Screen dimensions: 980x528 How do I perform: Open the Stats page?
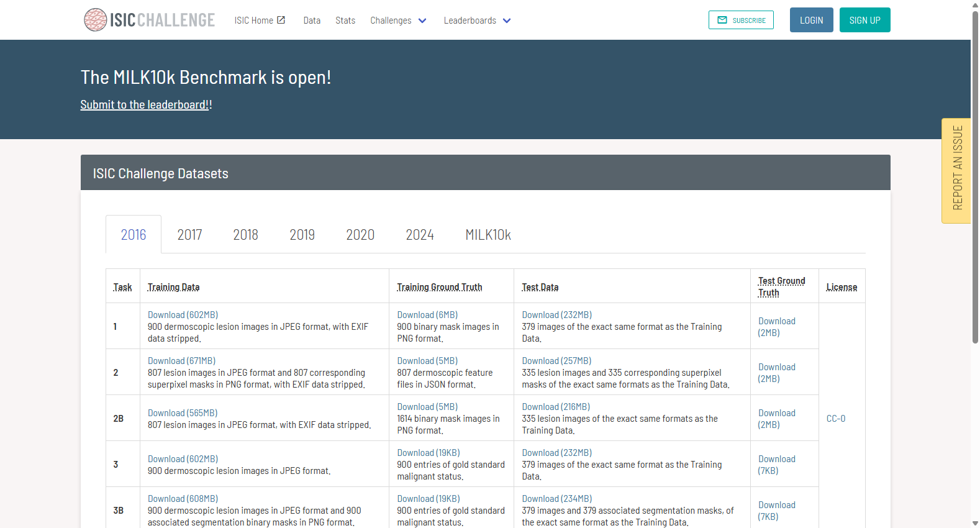345,20
